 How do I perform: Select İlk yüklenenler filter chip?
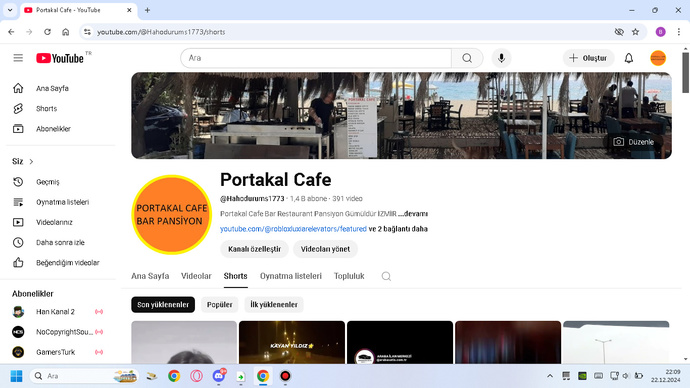274,304
